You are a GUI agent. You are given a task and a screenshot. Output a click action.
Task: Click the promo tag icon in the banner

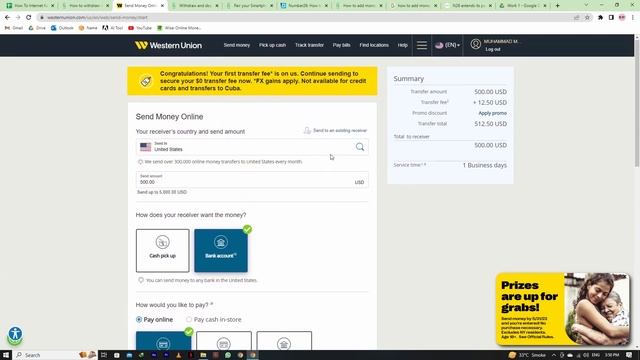pos(146,81)
